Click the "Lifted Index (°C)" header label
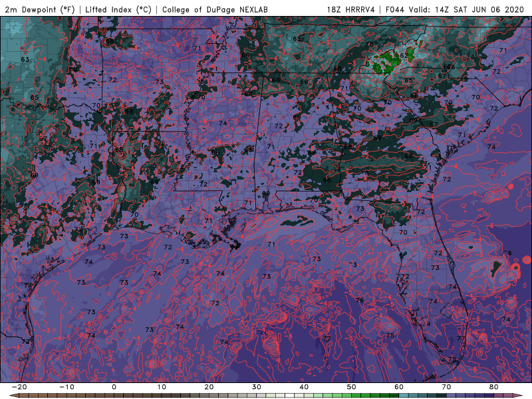Image resolution: width=532 pixels, height=399 pixels. (118, 9)
